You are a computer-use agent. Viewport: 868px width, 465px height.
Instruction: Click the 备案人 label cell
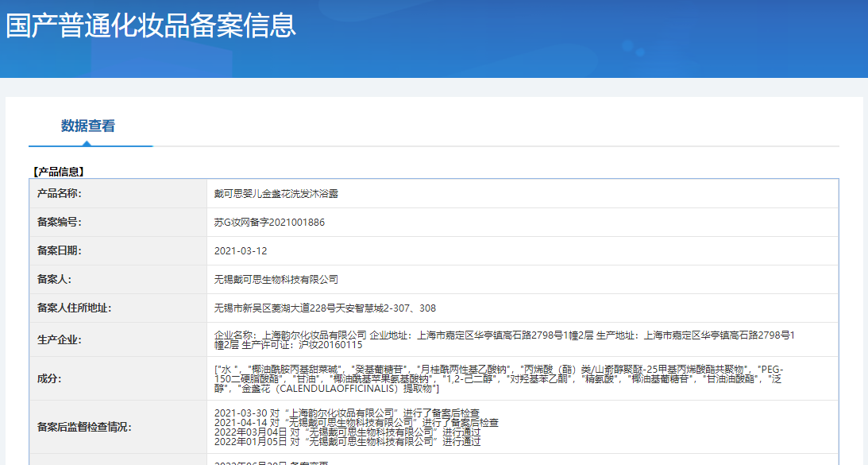54,280
